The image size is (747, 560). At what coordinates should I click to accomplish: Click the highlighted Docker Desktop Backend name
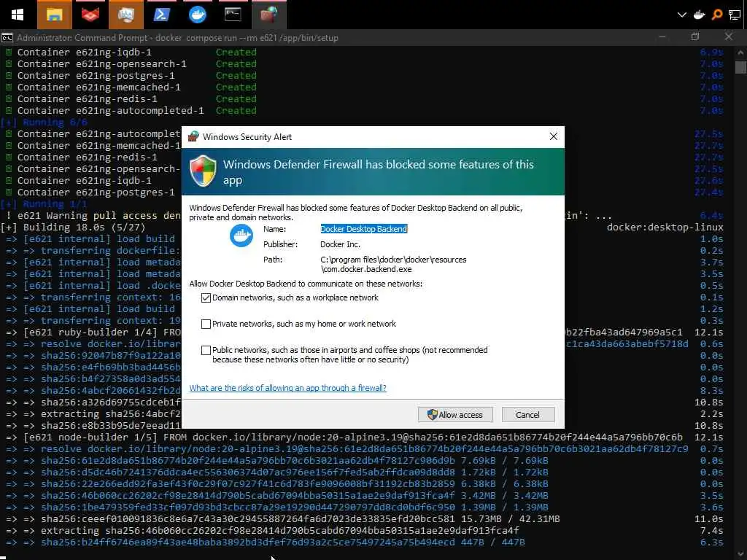point(364,229)
